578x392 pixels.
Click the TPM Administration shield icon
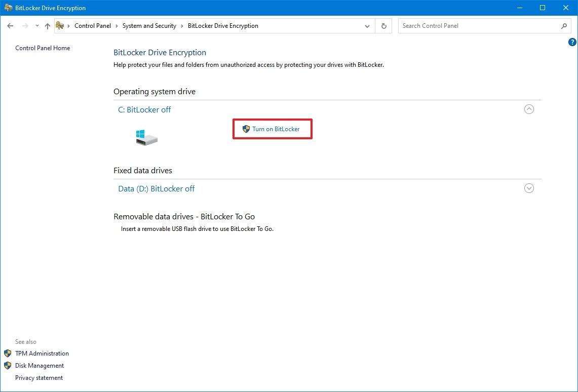8,354
